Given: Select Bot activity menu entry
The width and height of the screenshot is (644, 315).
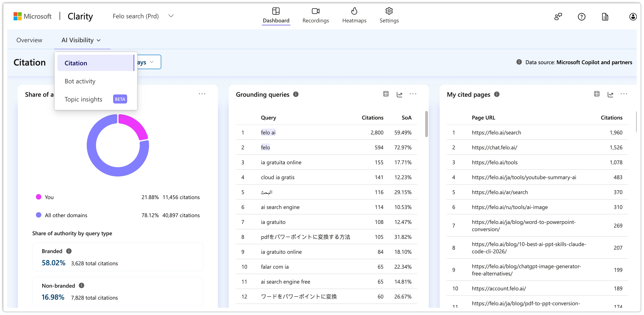Looking at the screenshot, I should pos(96,81).
